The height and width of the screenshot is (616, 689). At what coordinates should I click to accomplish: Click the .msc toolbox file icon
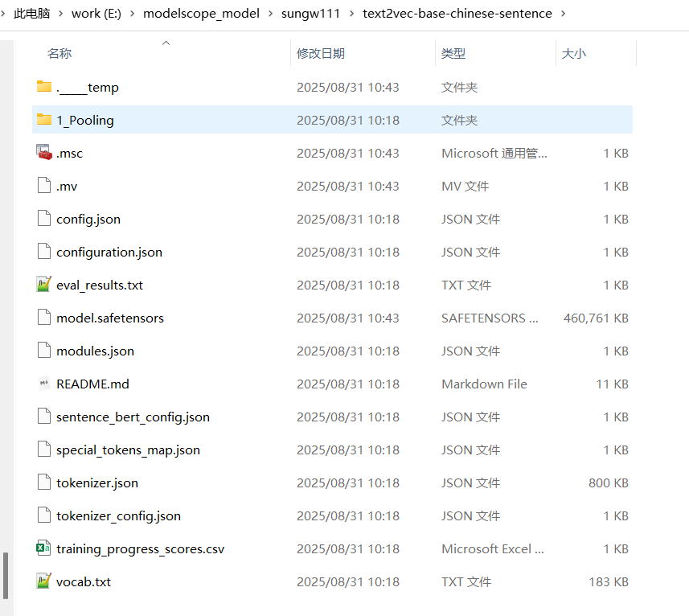pos(44,152)
